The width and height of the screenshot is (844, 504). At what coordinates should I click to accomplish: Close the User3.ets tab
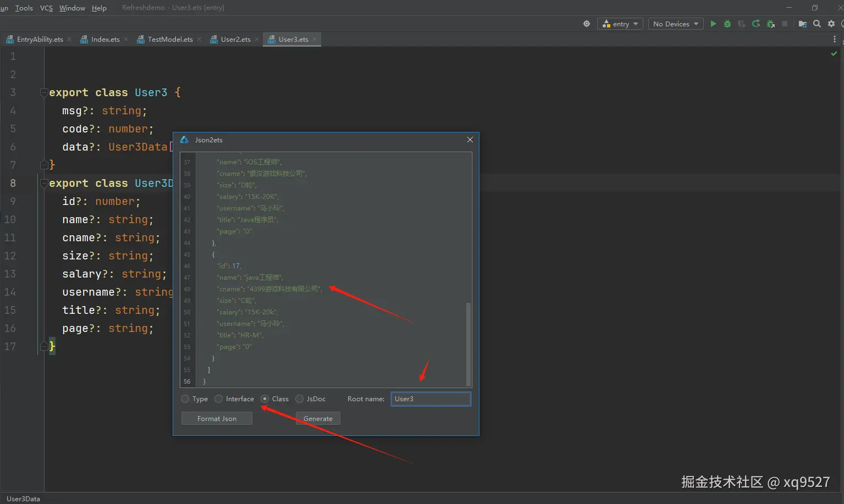point(315,39)
